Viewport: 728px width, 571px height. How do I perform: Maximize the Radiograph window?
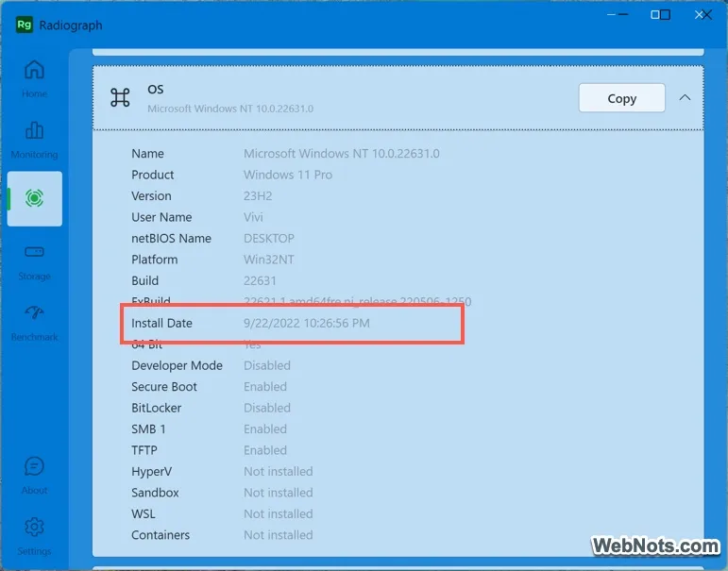pos(660,15)
